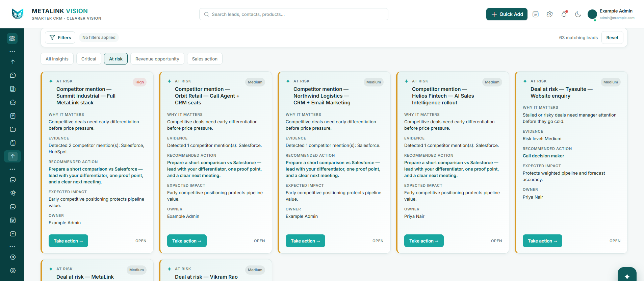This screenshot has width=644, height=281.
Task: Open the building icon in the sidebar
Action: pos(13,89)
